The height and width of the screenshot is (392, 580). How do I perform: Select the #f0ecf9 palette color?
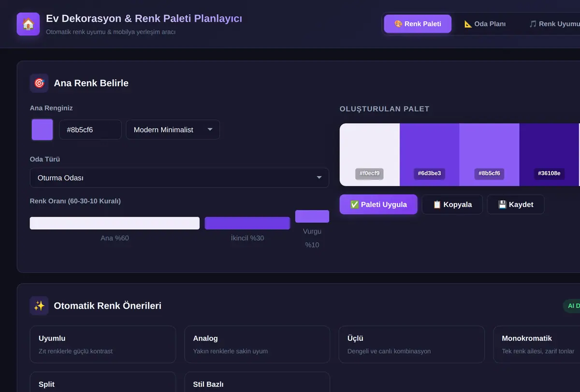click(x=370, y=155)
